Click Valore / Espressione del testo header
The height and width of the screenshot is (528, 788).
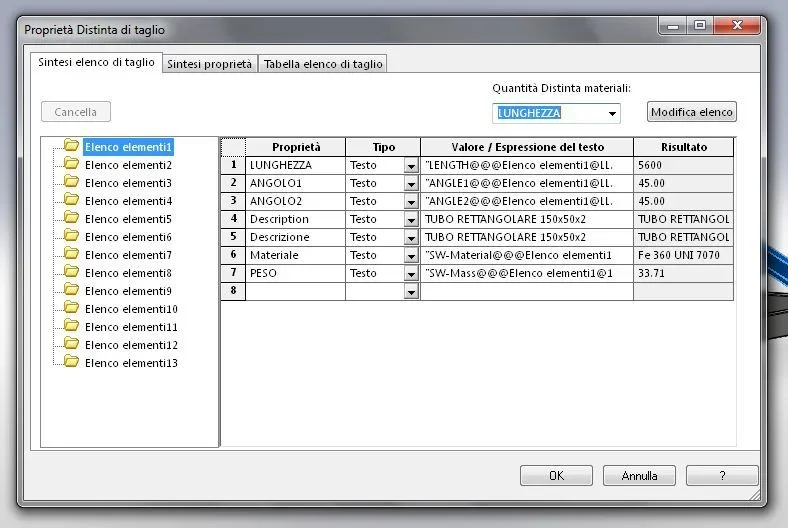coord(527,147)
